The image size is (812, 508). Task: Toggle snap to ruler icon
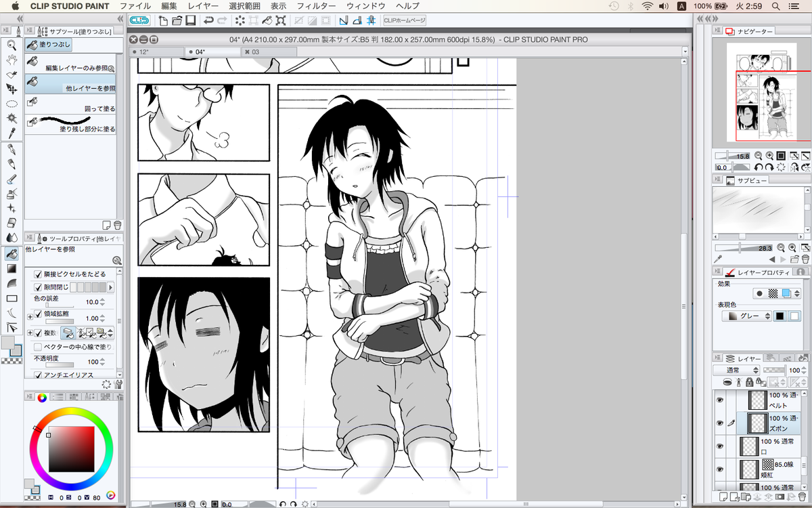[344, 20]
